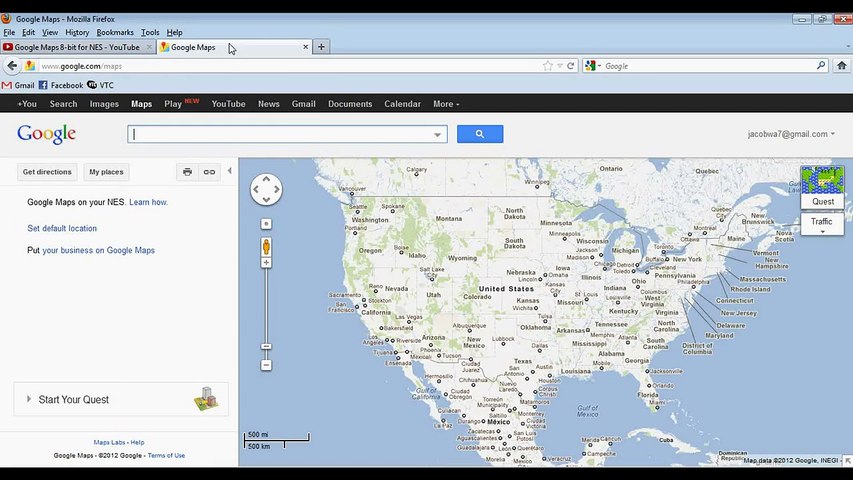Click the My places button
The width and height of the screenshot is (853, 480).
106,172
